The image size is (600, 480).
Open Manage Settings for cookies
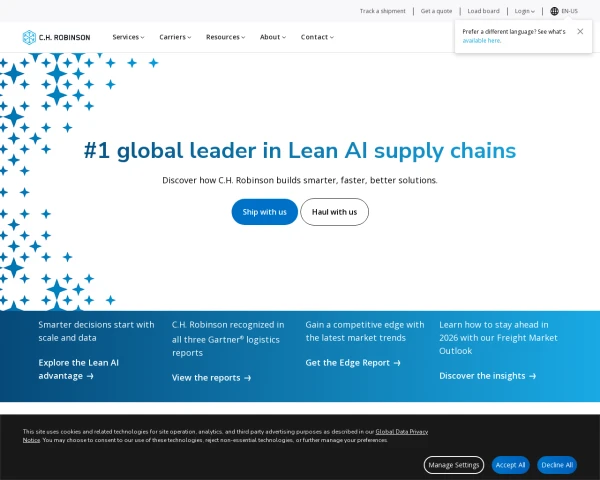[453, 465]
